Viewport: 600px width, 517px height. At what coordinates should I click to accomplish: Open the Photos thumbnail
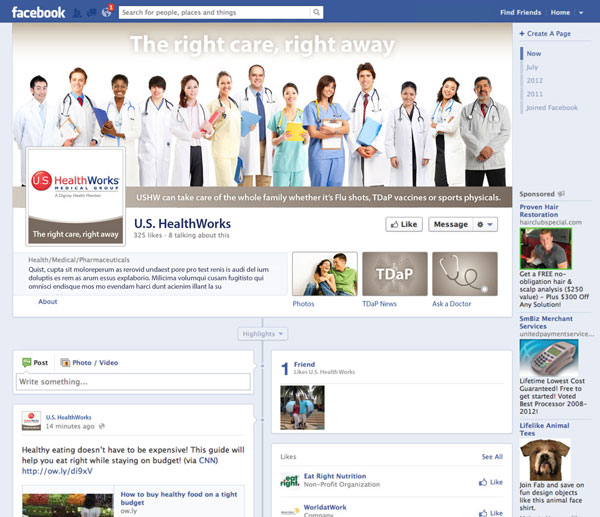click(325, 274)
